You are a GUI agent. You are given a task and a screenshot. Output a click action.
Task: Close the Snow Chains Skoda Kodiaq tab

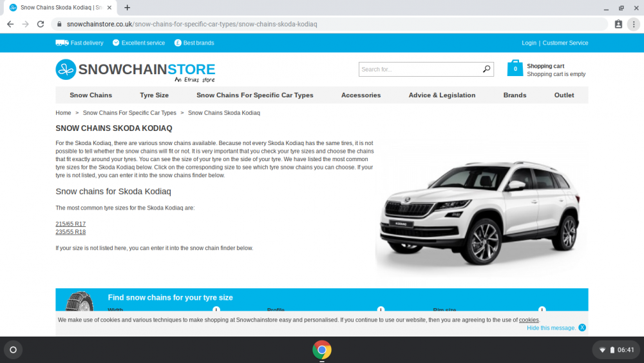(x=109, y=7)
